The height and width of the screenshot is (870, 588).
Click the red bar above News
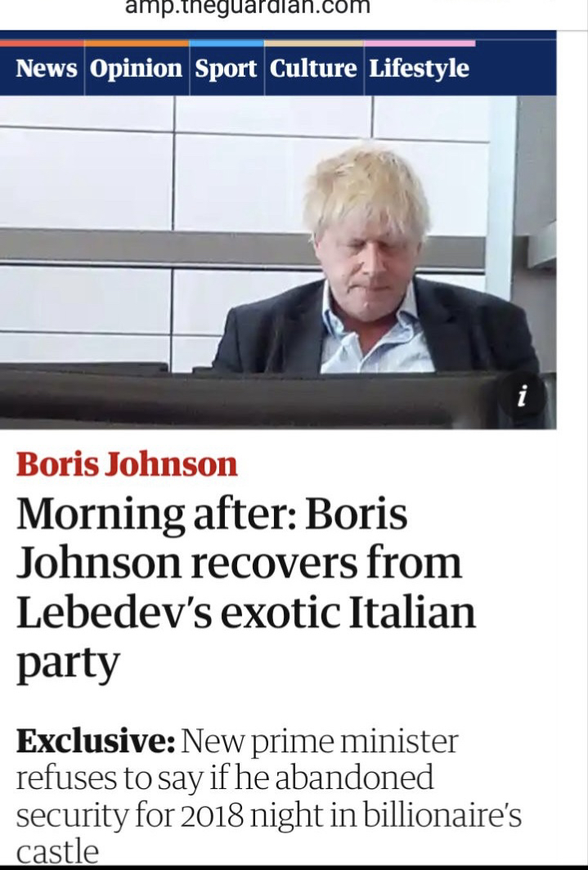click(x=43, y=43)
